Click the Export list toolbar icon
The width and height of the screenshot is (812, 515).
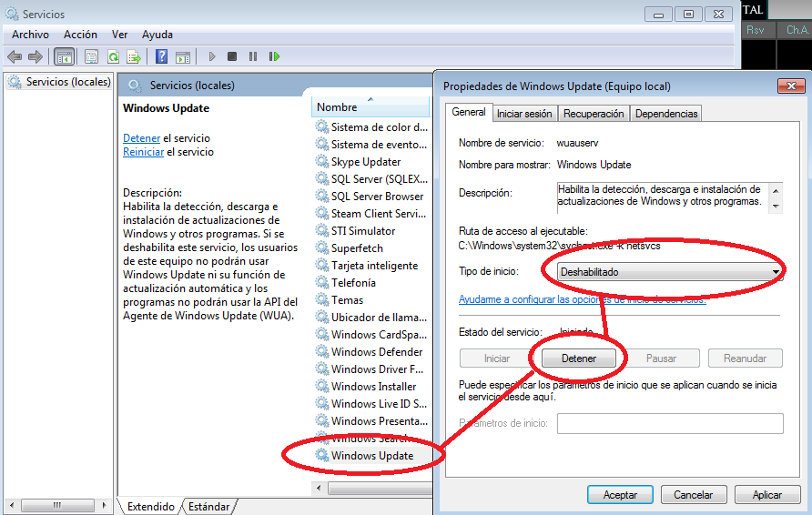pos(134,56)
